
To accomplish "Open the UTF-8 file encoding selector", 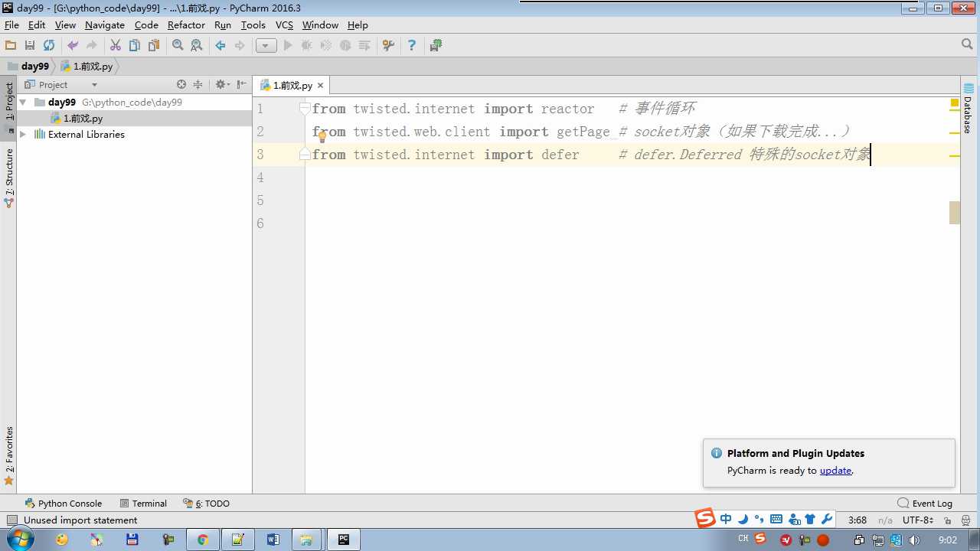I will 918,520.
